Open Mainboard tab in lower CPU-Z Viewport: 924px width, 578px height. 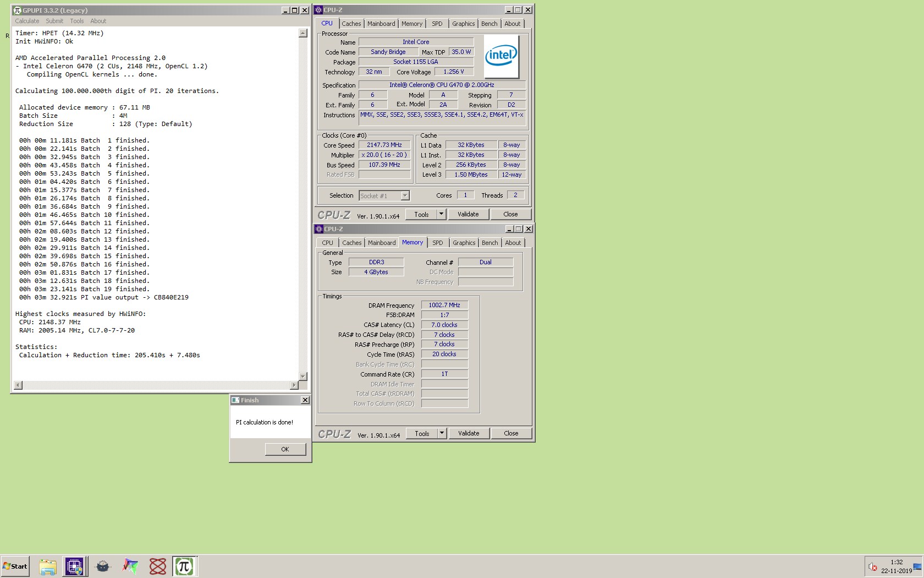point(382,243)
